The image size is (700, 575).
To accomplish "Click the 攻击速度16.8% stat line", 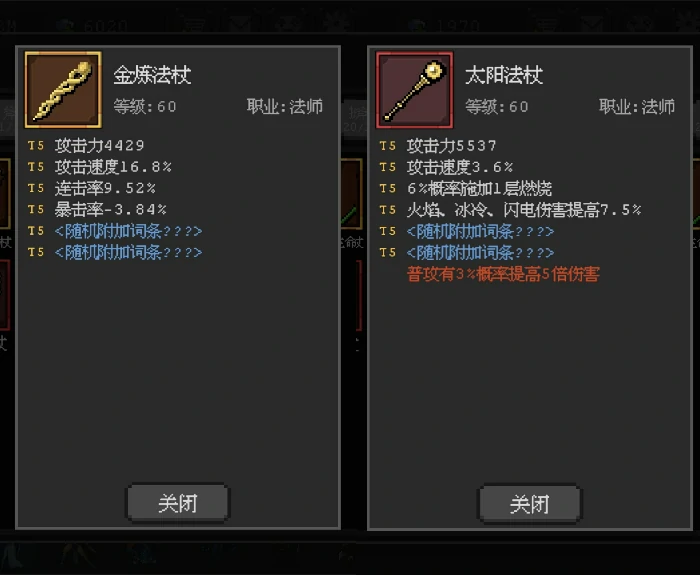I will (x=113, y=167).
